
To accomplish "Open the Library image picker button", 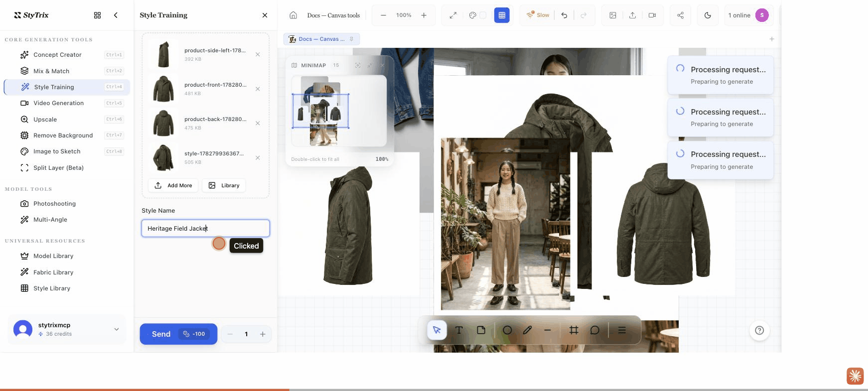I will [x=224, y=185].
